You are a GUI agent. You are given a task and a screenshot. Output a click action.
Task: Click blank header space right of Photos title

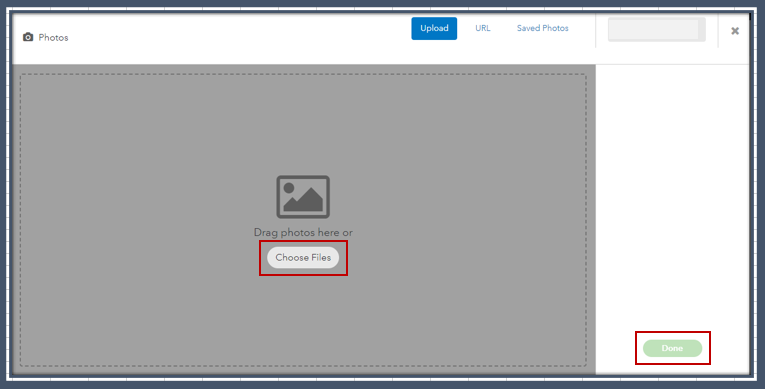[239, 38]
